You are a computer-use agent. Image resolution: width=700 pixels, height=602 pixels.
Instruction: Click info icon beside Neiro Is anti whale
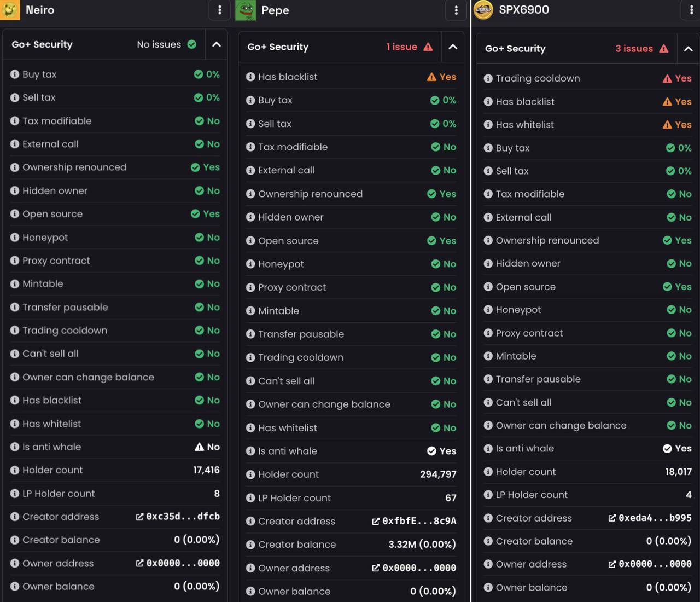point(15,447)
